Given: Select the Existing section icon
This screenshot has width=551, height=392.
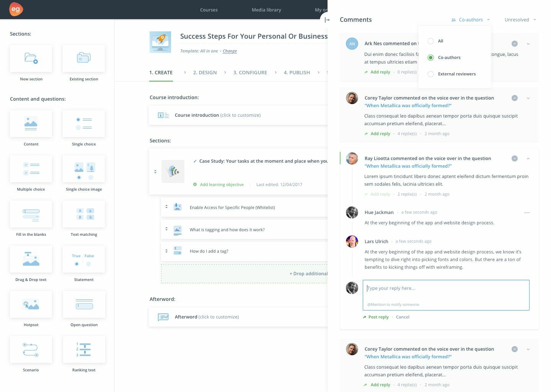Looking at the screenshot, I should 84,58.
